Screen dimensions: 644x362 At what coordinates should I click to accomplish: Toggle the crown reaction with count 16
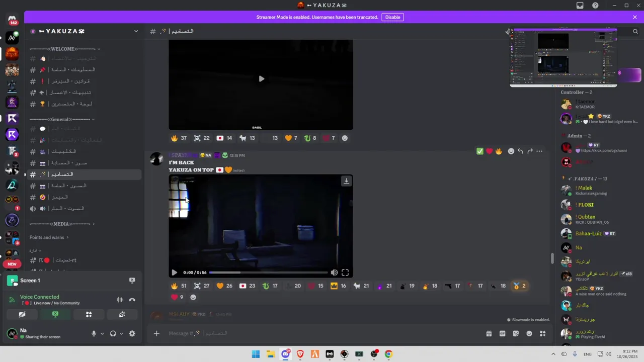338,286
